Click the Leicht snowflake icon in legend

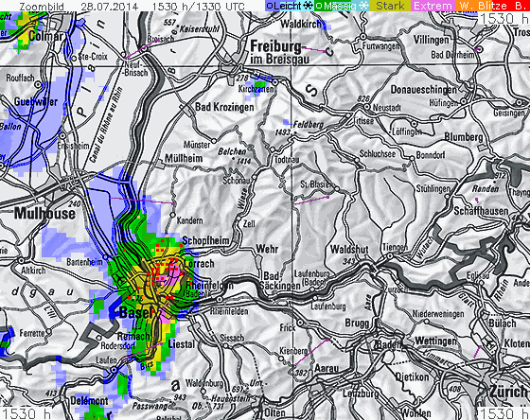pos(308,6)
